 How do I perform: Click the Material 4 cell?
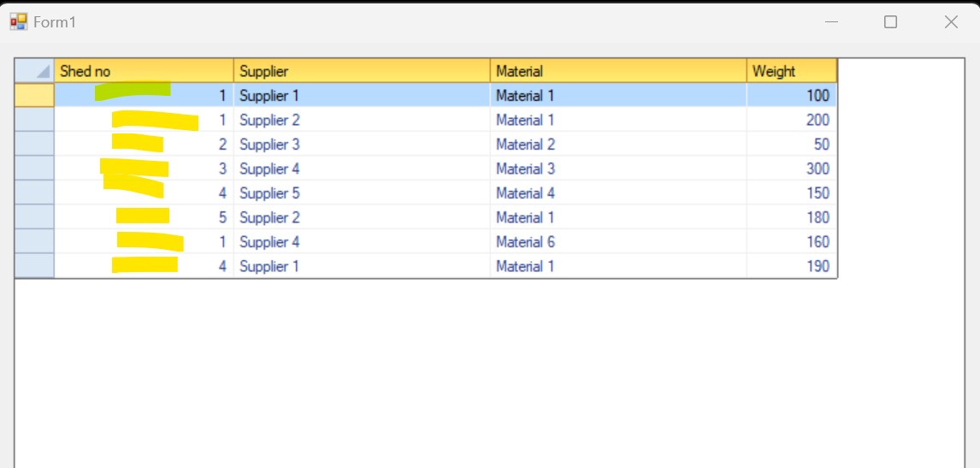click(x=618, y=193)
